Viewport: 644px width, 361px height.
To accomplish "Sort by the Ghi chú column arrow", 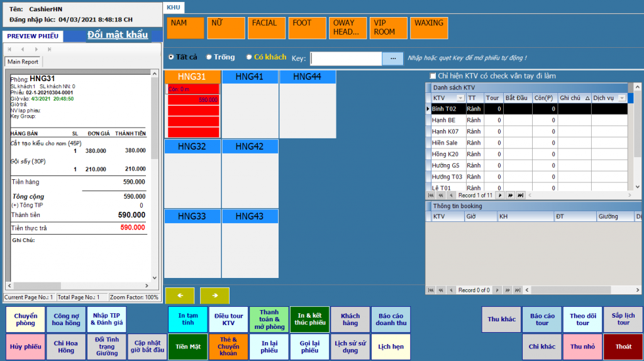I will (587, 98).
